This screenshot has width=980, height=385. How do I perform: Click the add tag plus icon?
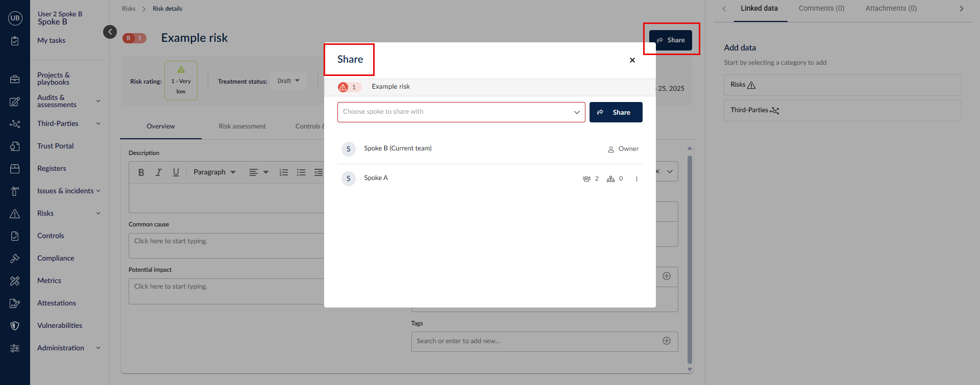click(x=666, y=341)
